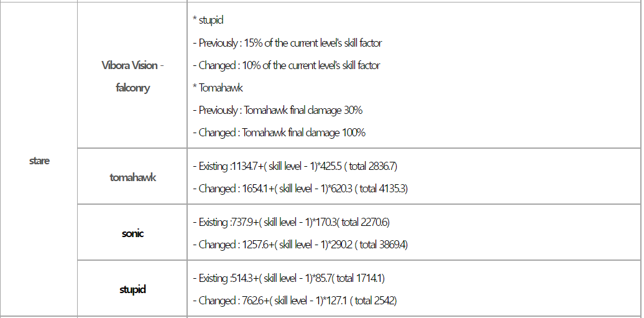Click the bold "tomahawk" skill name cell
The width and height of the screenshot is (644, 318).
pyautogui.click(x=132, y=177)
